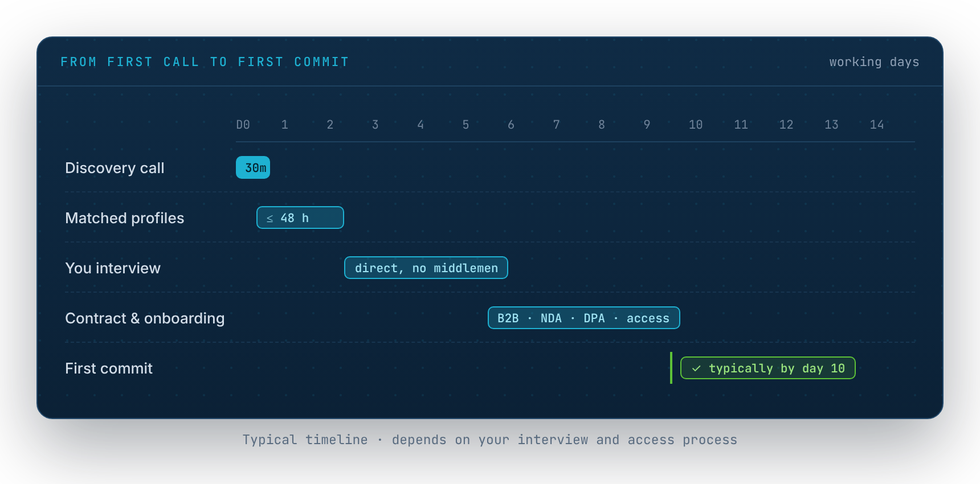Click the 'Contract & onboarding' row label

[145, 318]
